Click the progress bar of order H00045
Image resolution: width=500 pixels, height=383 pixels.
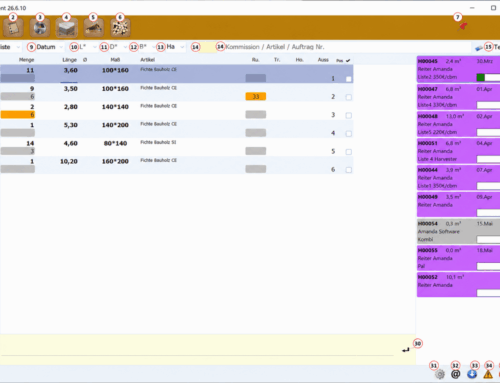488,77
